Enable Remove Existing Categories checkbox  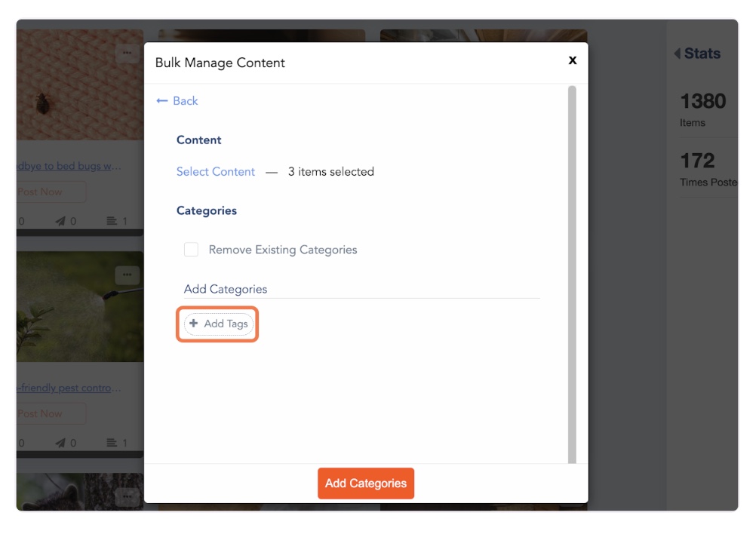(192, 250)
